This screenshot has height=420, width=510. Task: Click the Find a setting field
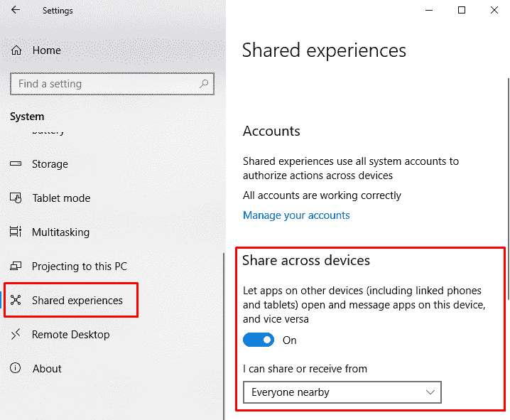coord(112,84)
